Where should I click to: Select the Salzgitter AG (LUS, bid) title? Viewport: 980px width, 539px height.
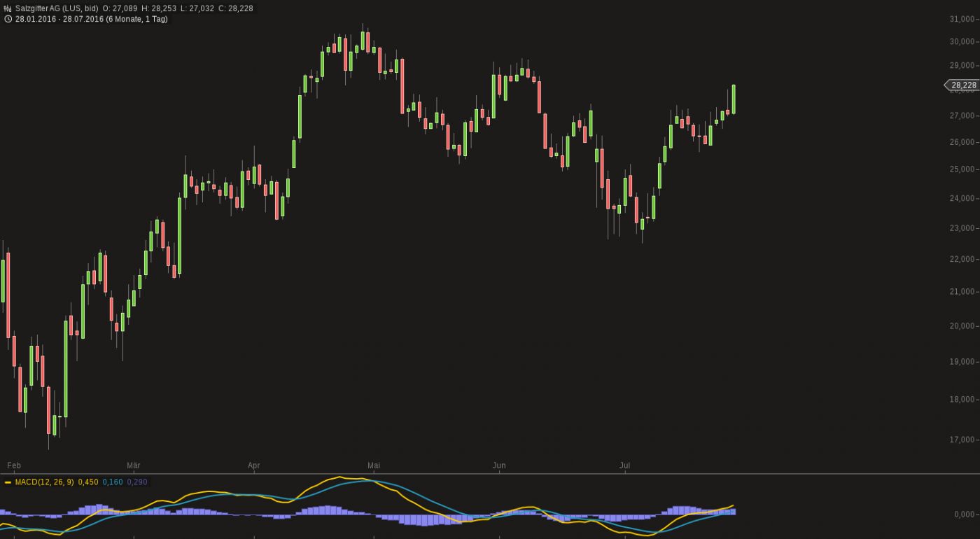[57, 8]
